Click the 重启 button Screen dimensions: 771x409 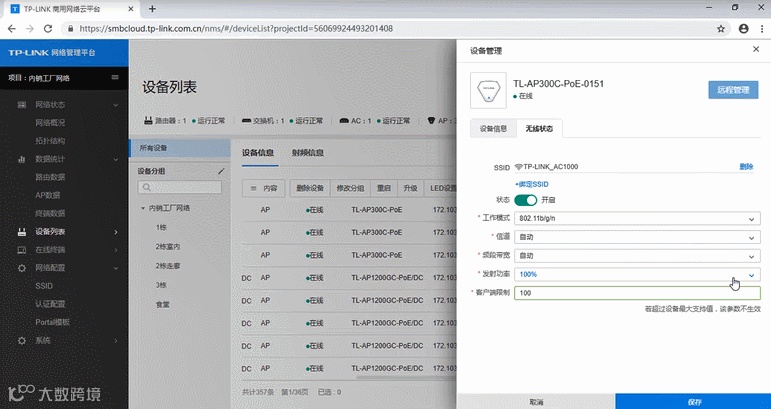coord(384,188)
